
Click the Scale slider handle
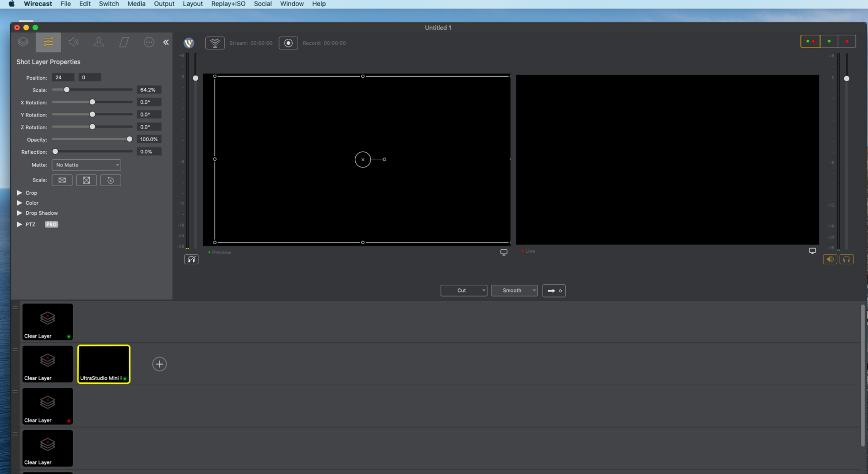click(x=67, y=90)
